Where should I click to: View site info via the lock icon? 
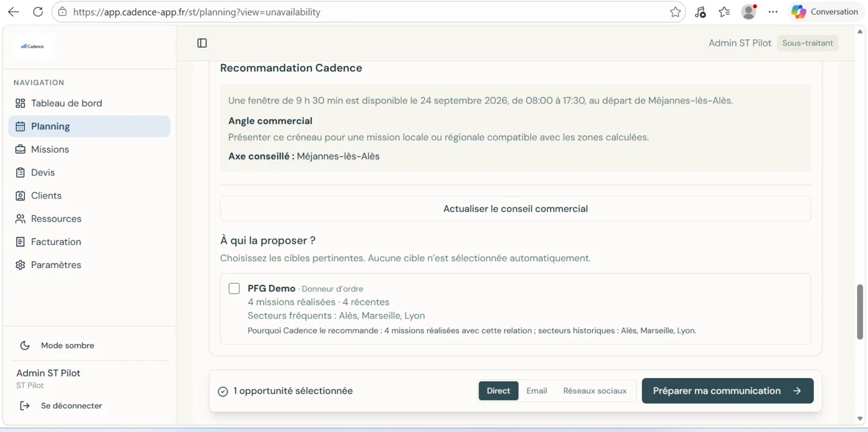coord(62,12)
